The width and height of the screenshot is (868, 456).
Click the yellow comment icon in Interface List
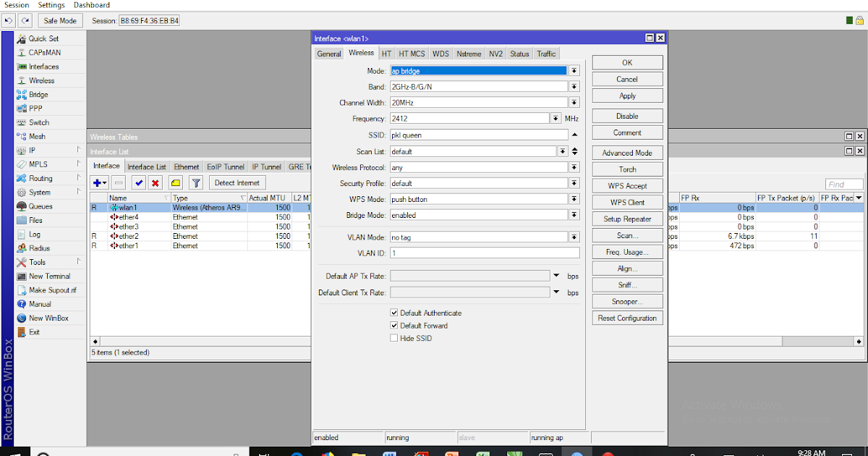pos(176,183)
